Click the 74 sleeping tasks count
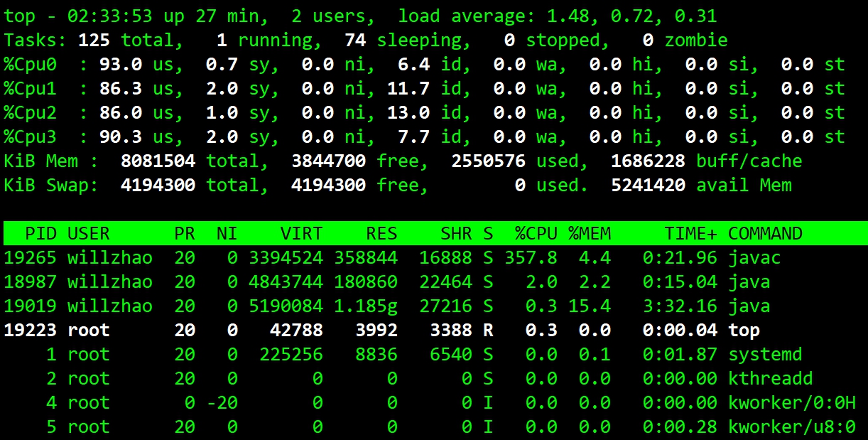The height and width of the screenshot is (440, 868). click(x=355, y=40)
